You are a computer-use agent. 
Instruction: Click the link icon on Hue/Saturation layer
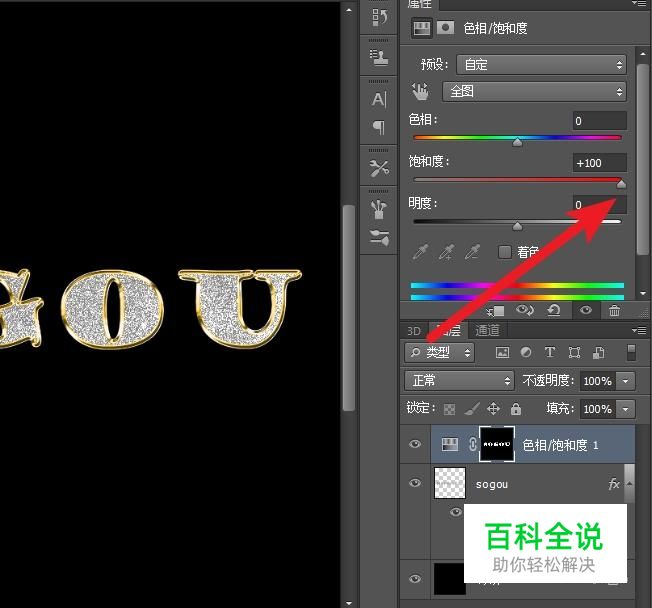click(x=472, y=444)
